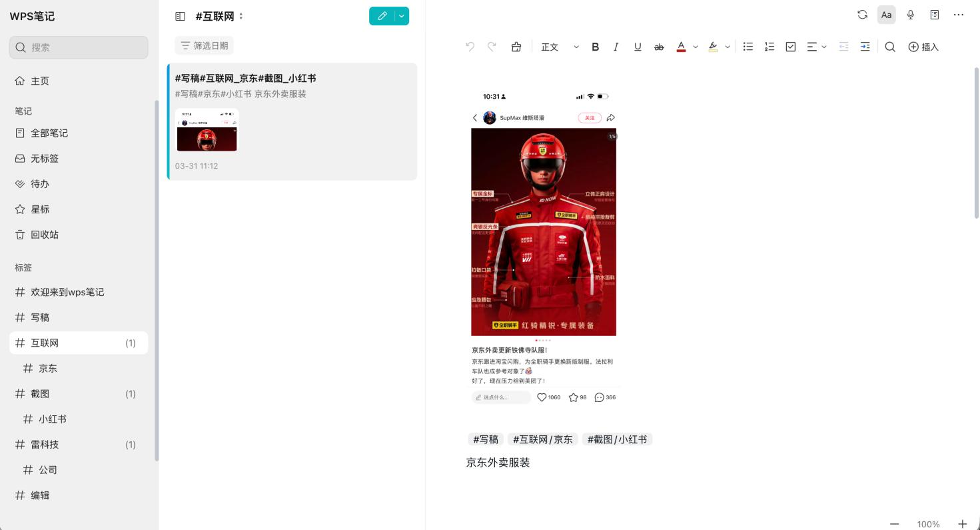Image resolution: width=980 pixels, height=530 pixels.
Task: Select the format painter tool
Action: coord(516,47)
